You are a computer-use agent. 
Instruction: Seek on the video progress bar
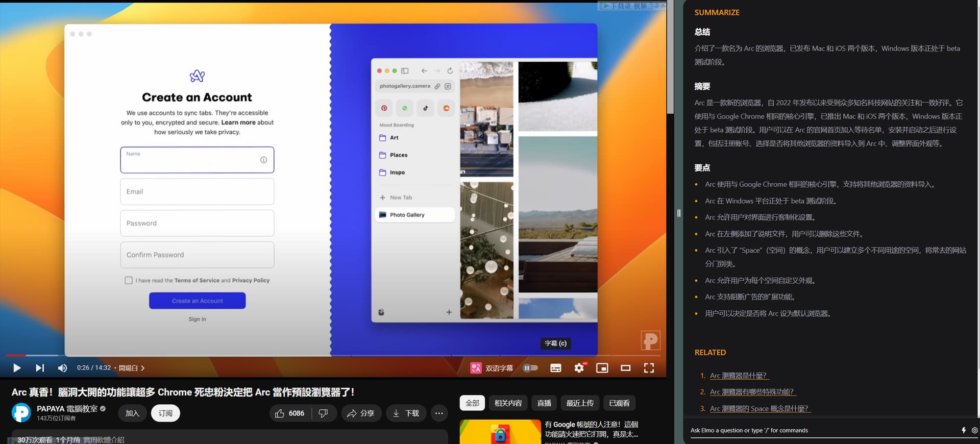click(333, 355)
